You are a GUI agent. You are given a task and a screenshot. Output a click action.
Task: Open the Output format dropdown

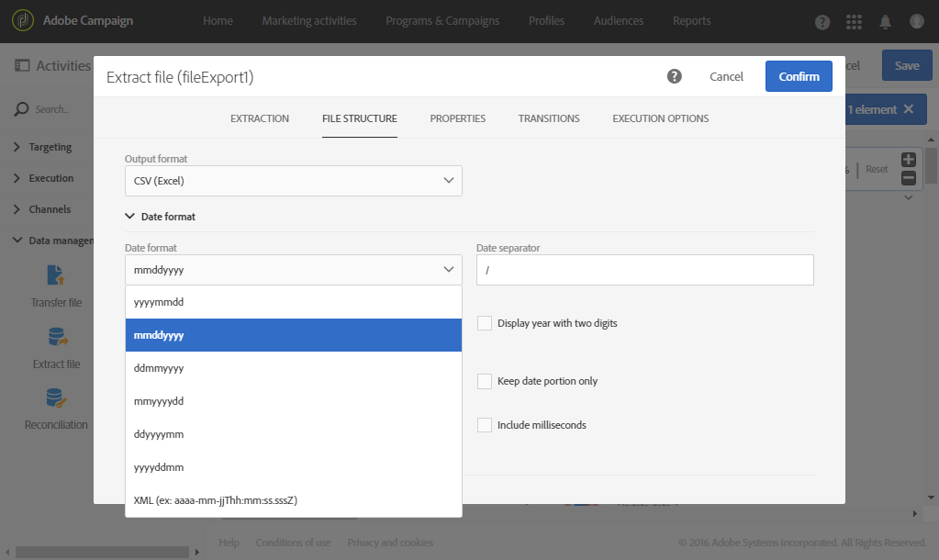[x=294, y=181]
